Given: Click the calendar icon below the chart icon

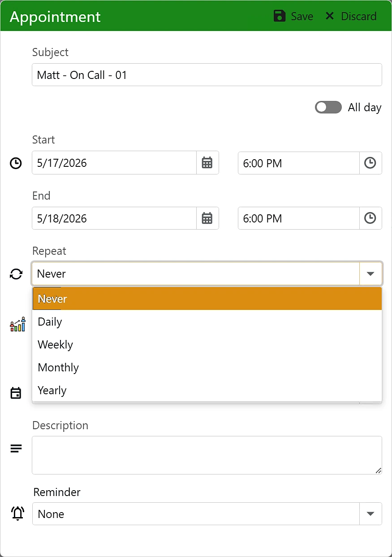Looking at the screenshot, I should click(16, 393).
